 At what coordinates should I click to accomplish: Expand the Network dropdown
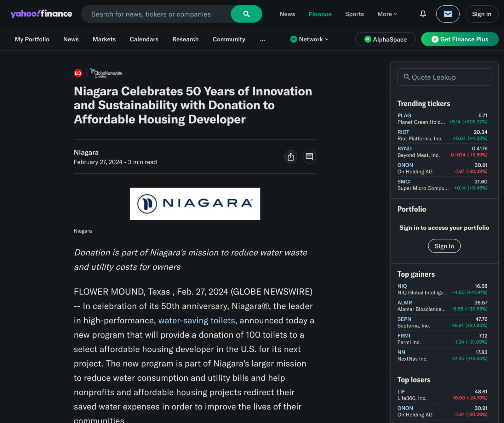point(309,39)
